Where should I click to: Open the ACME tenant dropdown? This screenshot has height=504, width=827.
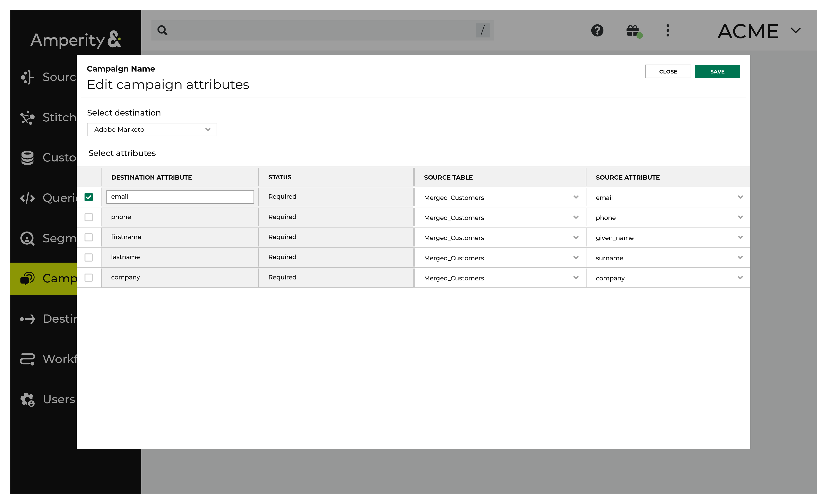click(759, 31)
